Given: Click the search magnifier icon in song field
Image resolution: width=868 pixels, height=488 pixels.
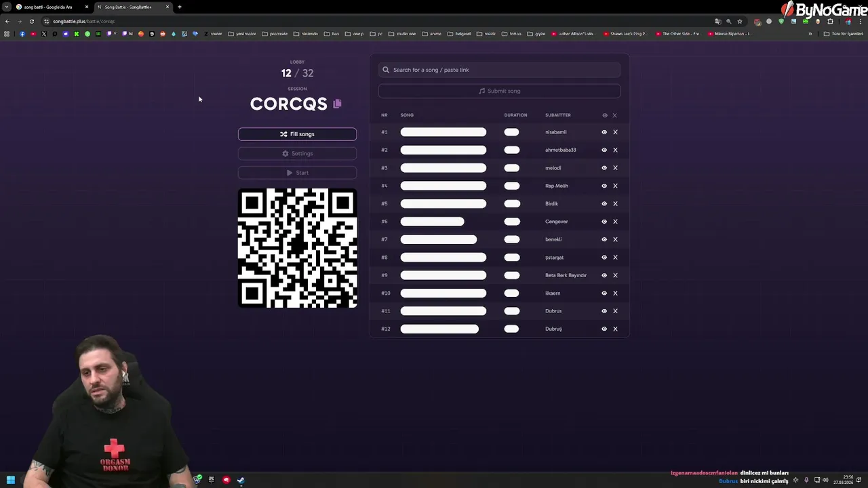Looking at the screenshot, I should pos(386,70).
